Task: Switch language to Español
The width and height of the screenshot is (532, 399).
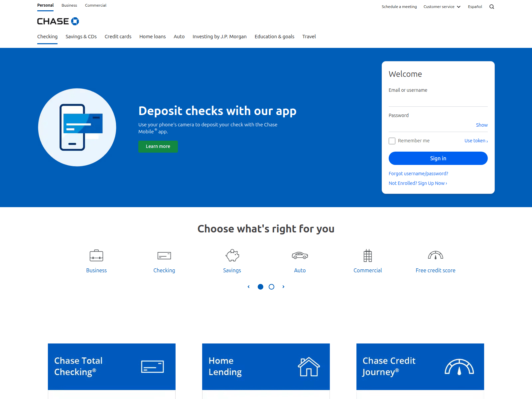Action: click(x=475, y=7)
